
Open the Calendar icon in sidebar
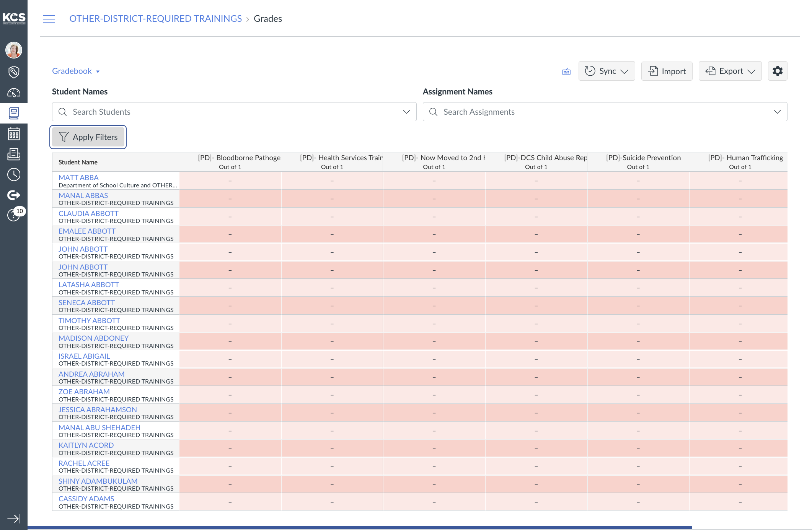tap(14, 134)
